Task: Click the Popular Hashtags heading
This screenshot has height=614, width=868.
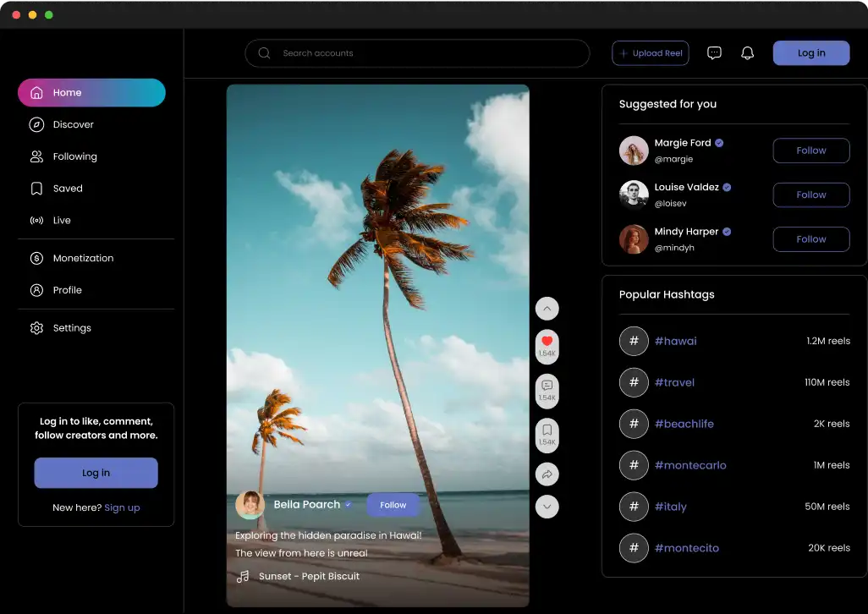Action: (x=667, y=294)
